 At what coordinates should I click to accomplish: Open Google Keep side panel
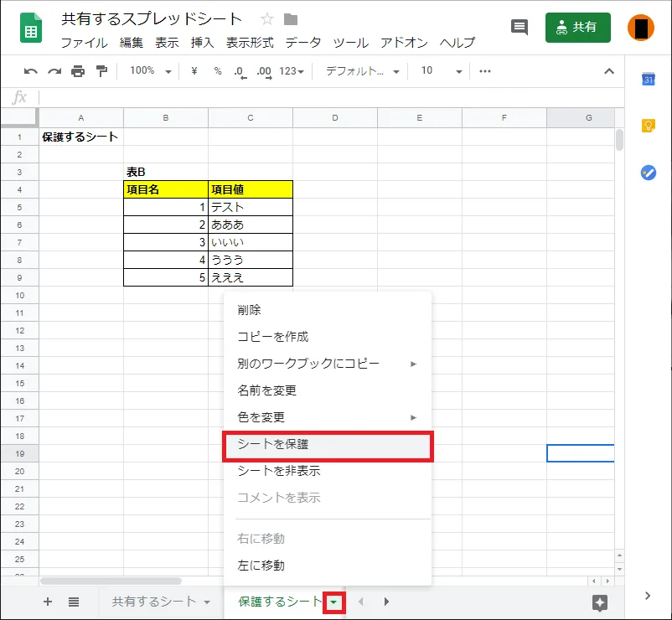(x=648, y=126)
